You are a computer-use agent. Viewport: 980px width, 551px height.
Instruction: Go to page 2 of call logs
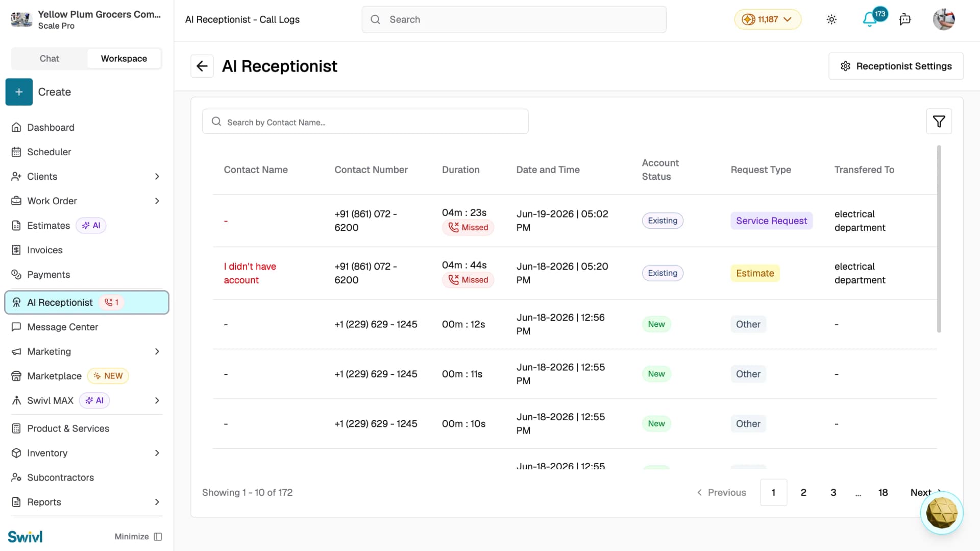coord(803,492)
